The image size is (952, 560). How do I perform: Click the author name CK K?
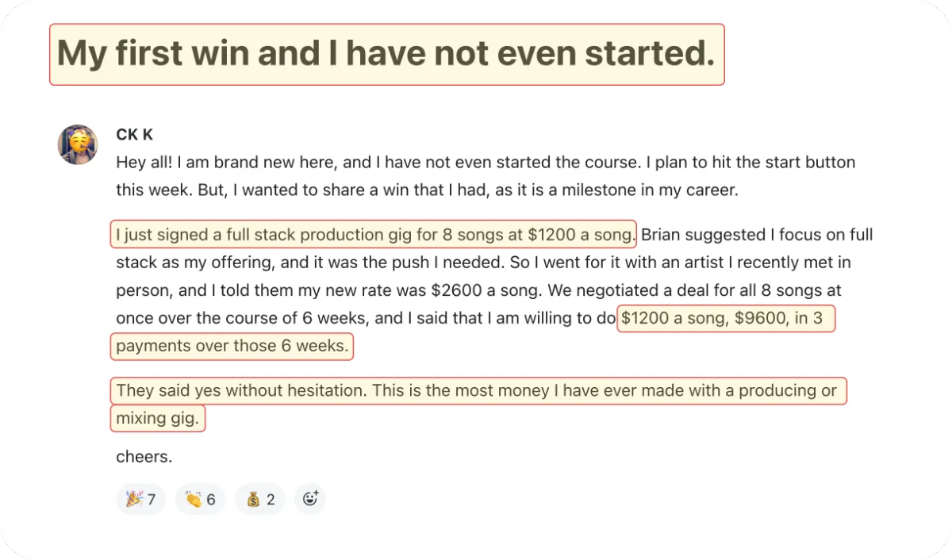click(x=134, y=135)
